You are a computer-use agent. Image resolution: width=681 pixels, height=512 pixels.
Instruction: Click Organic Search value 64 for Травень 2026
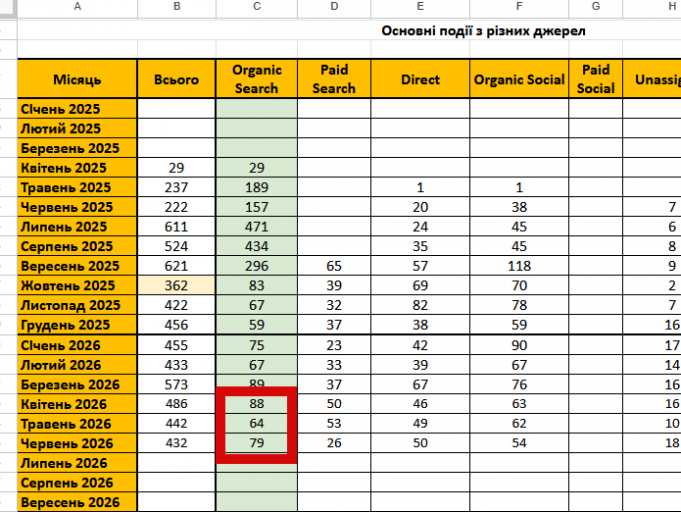point(257,423)
